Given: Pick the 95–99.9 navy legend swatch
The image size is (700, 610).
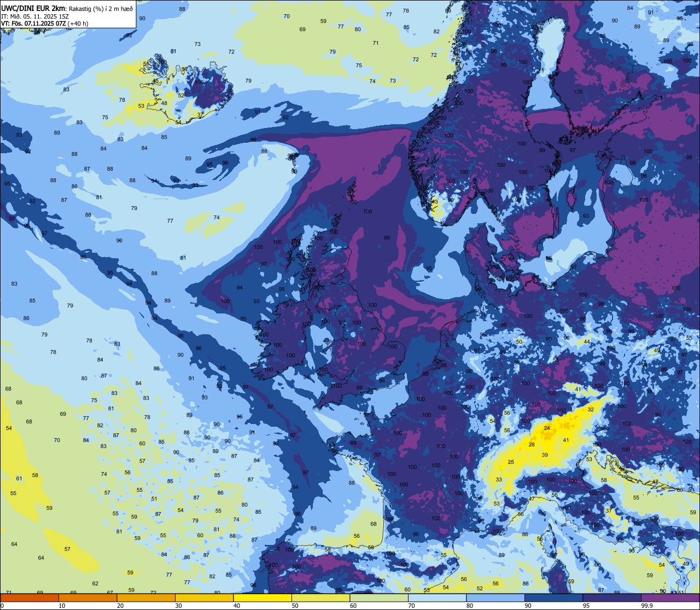Looking at the screenshot, I should point(612,597).
